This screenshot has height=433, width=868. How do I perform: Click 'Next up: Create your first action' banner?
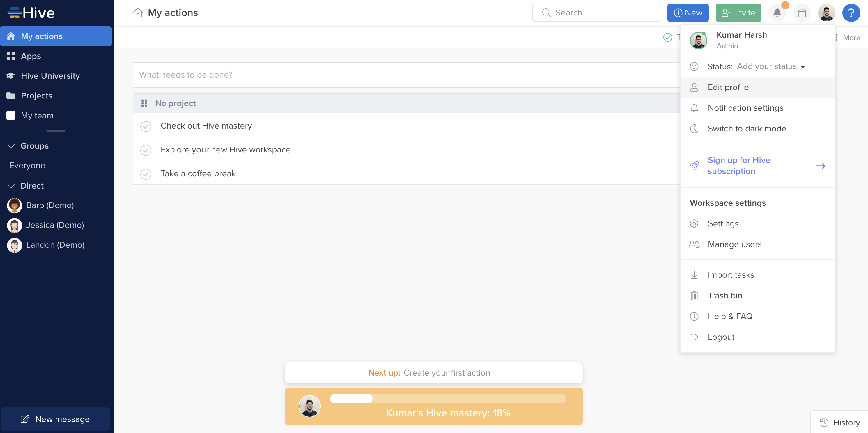(433, 373)
